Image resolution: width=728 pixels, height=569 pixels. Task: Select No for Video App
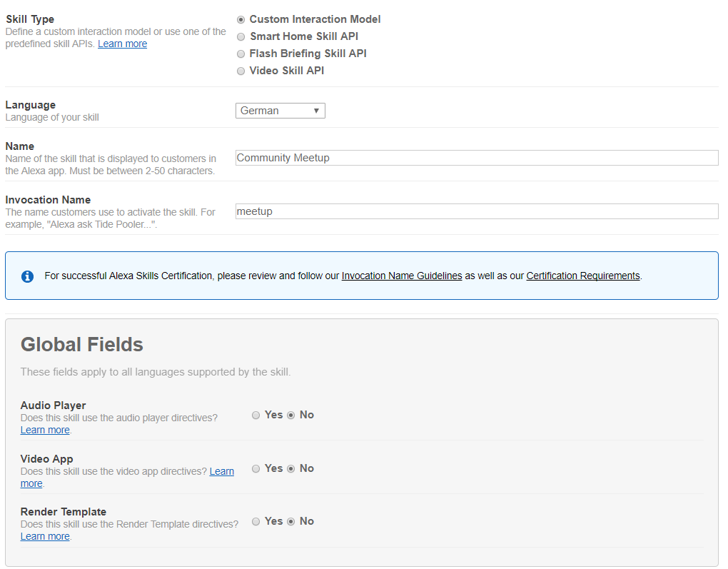click(x=290, y=468)
